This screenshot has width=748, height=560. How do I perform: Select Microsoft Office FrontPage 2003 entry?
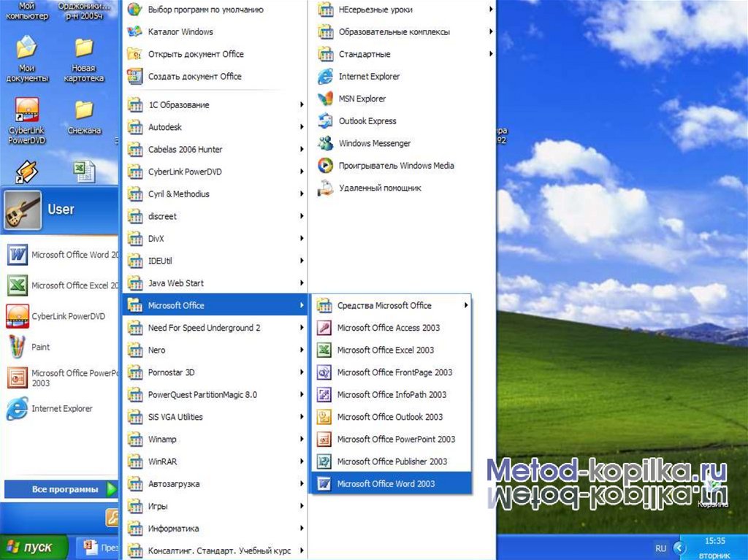[394, 372]
